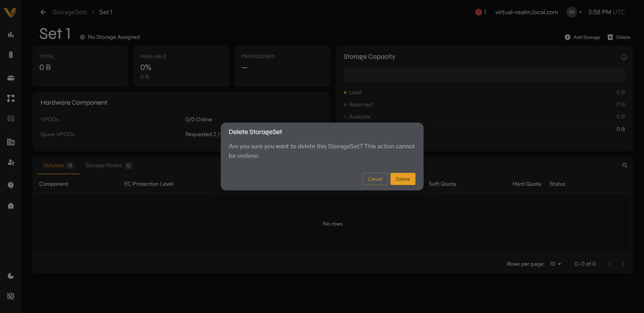Click Storage Capacity info icon
This screenshot has height=313, width=644.
(x=624, y=57)
